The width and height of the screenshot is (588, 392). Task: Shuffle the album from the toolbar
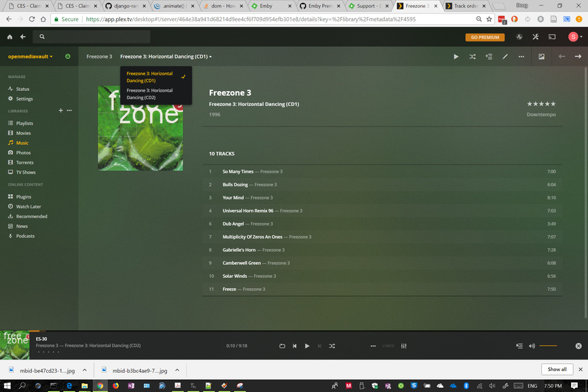pyautogui.click(x=473, y=56)
